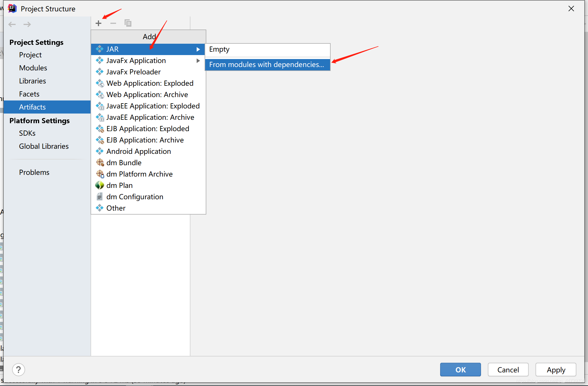Close the Project Structure dialog
The width and height of the screenshot is (588, 386).
571,9
